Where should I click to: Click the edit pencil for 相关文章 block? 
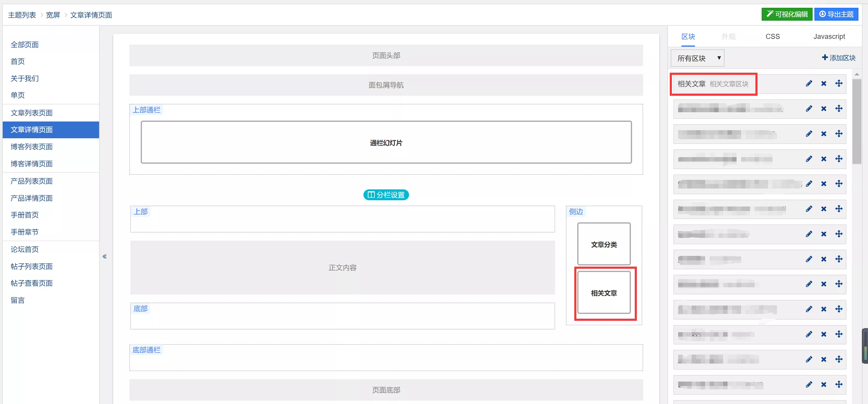pyautogui.click(x=809, y=83)
